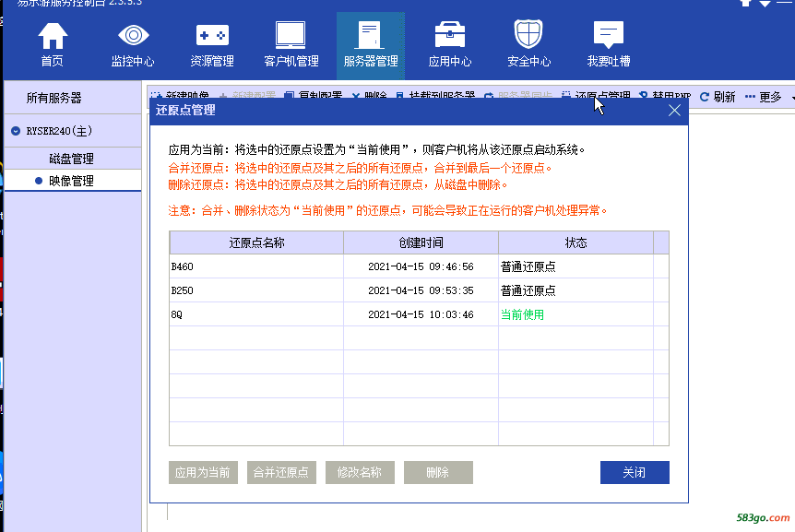Image resolution: width=795 pixels, height=532 pixels.
Task: Click the 刷新 refresh toolbar button
Action: click(x=717, y=96)
